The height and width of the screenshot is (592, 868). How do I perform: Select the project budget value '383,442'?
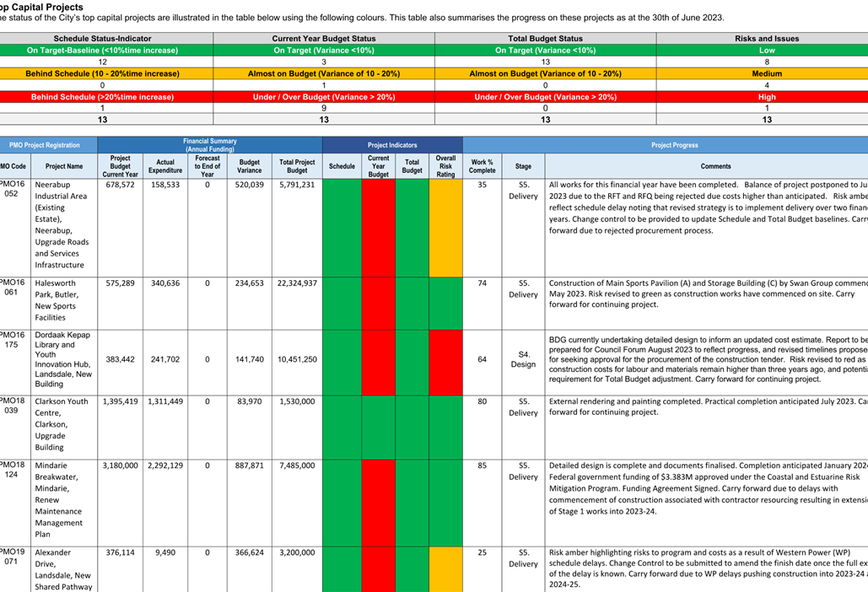click(120, 359)
